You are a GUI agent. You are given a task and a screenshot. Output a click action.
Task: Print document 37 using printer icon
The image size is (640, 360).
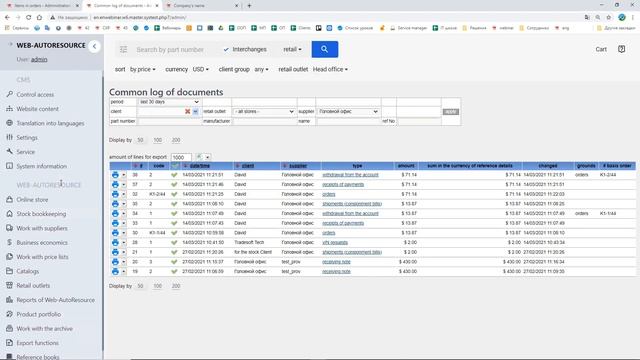[x=115, y=184]
